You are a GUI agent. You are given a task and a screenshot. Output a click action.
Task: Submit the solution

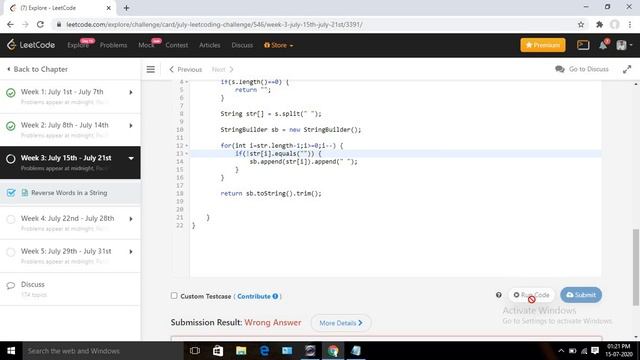[x=581, y=295]
